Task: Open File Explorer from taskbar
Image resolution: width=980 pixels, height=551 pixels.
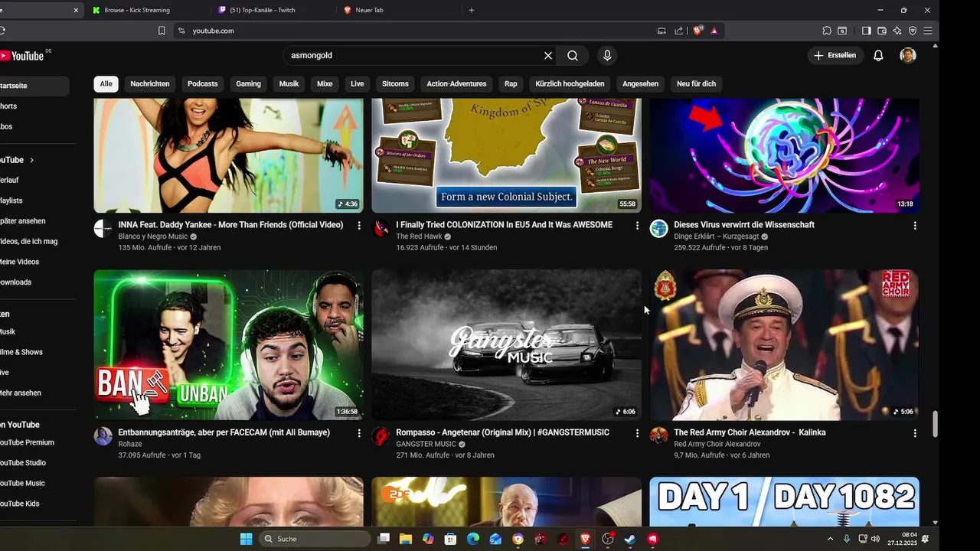Action: (x=406, y=539)
